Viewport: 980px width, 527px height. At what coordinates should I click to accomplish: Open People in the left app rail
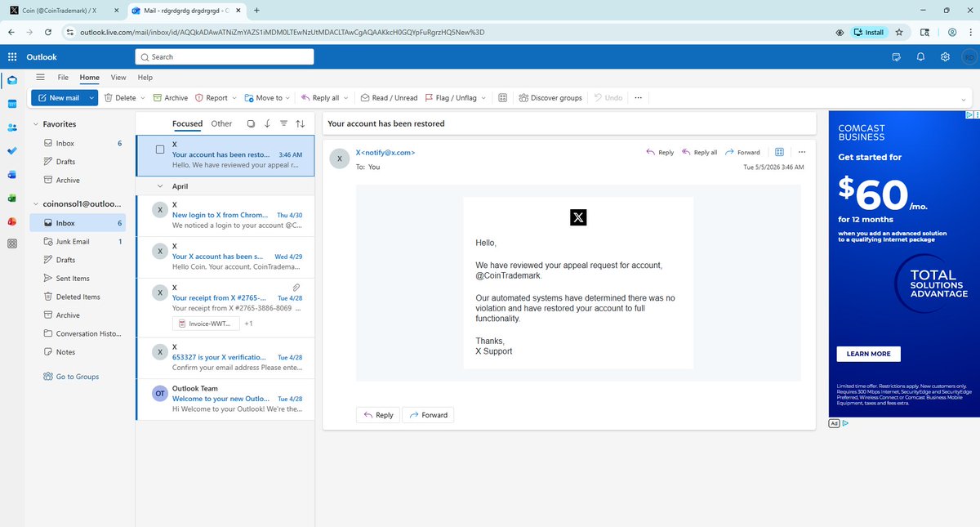pos(12,127)
